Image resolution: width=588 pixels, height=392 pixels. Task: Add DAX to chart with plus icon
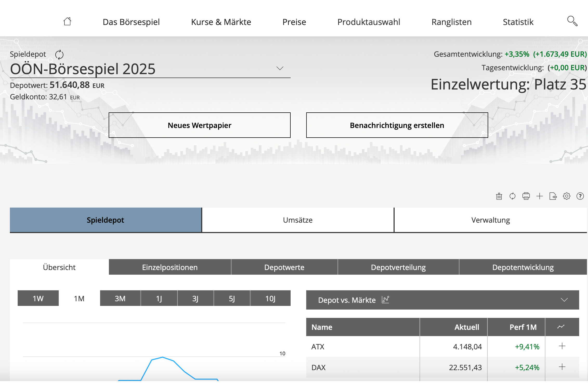[562, 367]
